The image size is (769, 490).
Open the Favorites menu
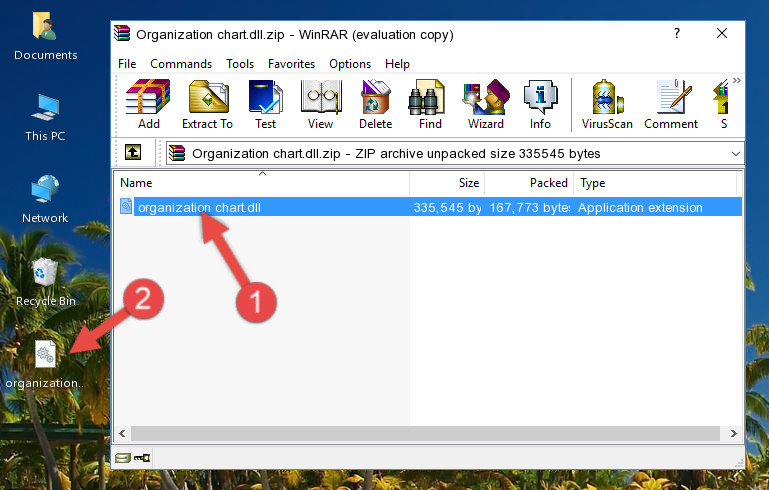[291, 64]
